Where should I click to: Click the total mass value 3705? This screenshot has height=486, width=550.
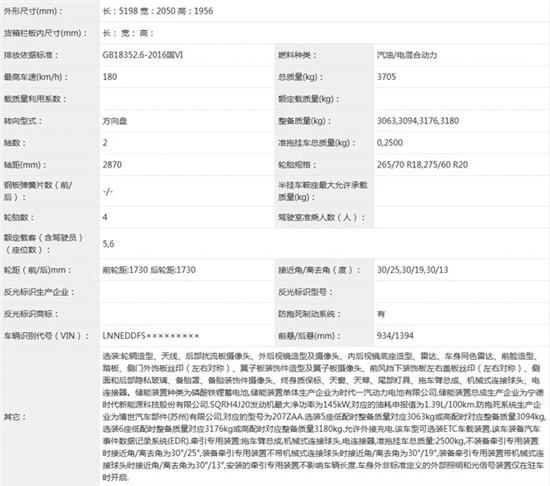(x=387, y=77)
